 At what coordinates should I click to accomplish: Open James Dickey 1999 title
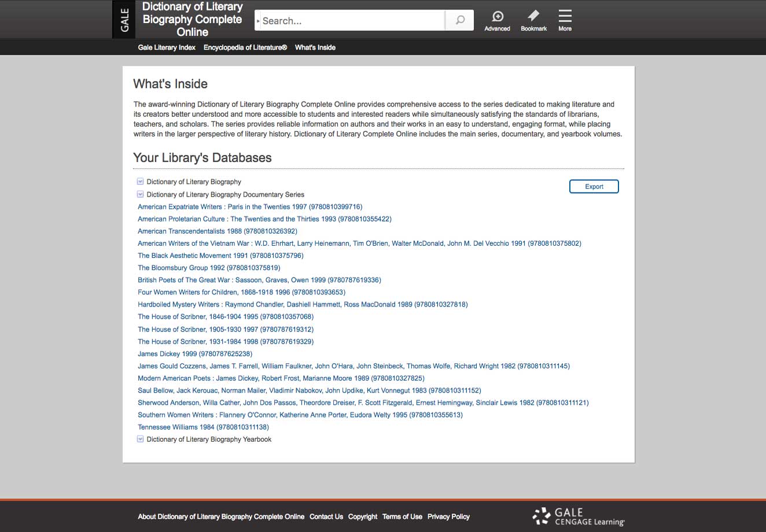[x=195, y=354]
